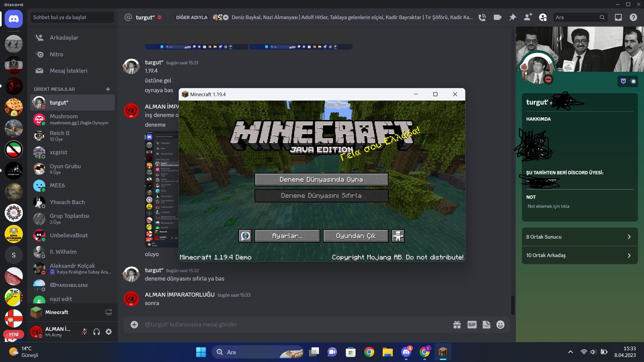Click profile badge icons in right panel
The width and height of the screenshot is (644, 362).
[628, 81]
